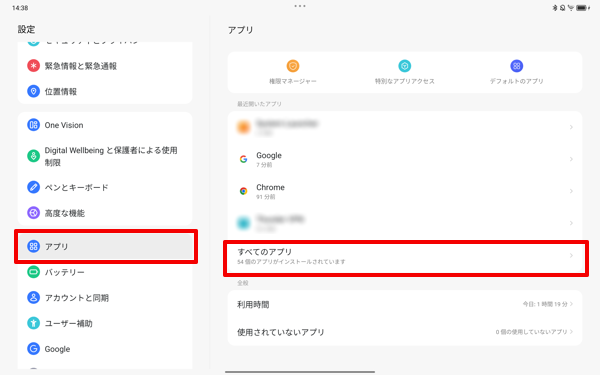Tap the 権限マネージャー label
Screen dimensions: 600x375
293,81
